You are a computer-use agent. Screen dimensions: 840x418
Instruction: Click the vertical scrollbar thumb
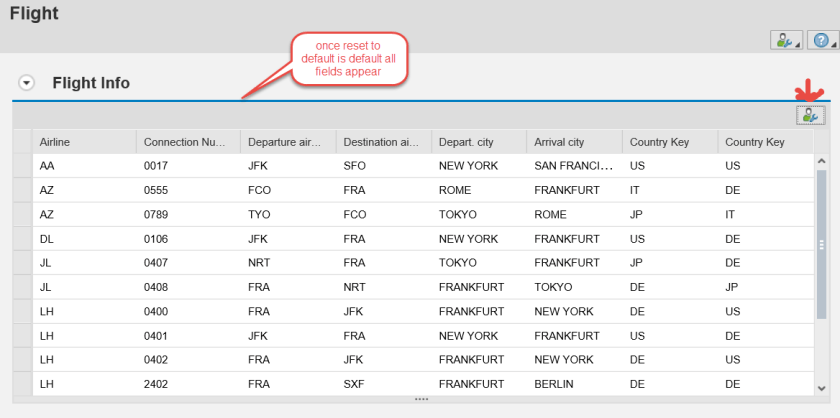click(x=822, y=243)
